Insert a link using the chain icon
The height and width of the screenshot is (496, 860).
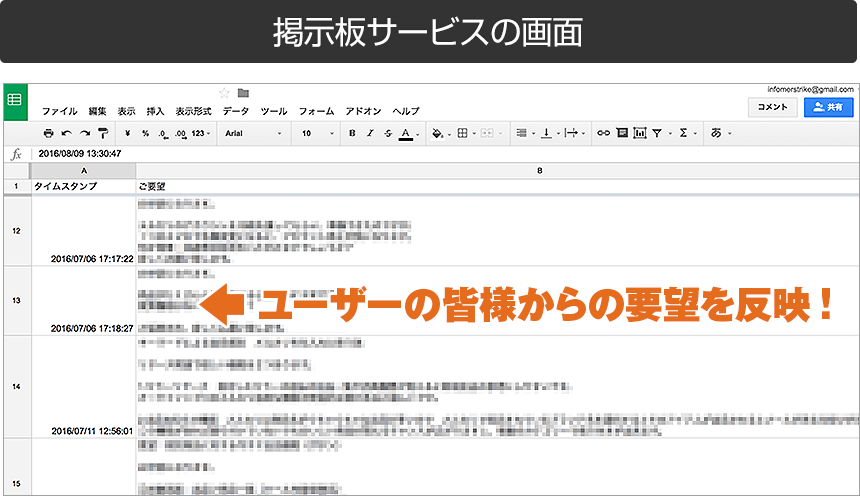602,133
